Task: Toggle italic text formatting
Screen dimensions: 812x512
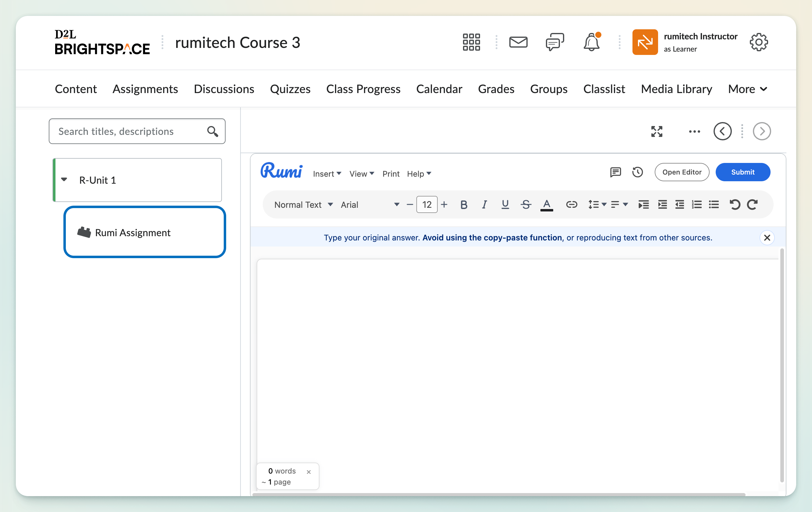Action: pos(484,204)
